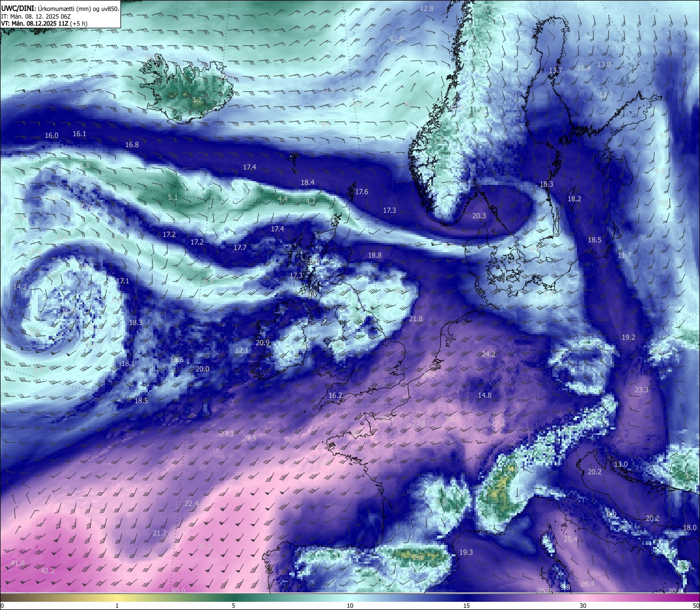Click the '14.2' value near the cyclone
700x610 pixels.
pyautogui.click(x=20, y=287)
